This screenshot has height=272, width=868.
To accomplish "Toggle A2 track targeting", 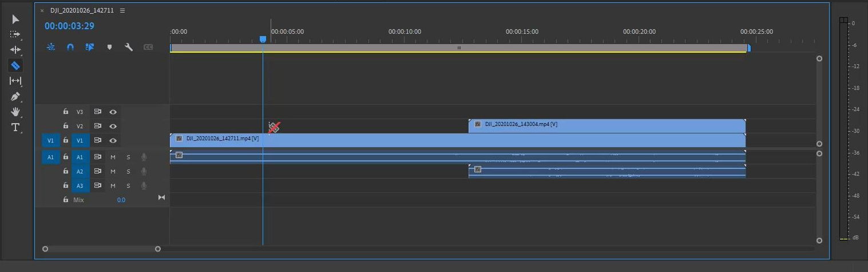I will click(80, 171).
